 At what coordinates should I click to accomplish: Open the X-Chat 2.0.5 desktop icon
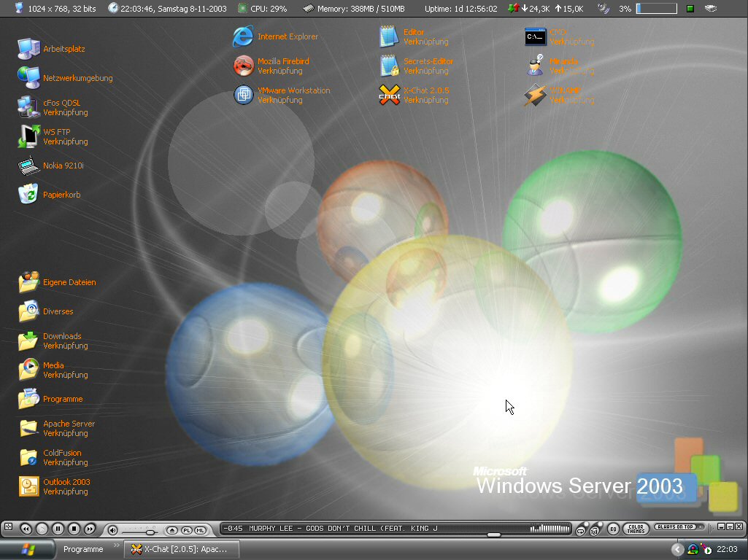pos(390,96)
